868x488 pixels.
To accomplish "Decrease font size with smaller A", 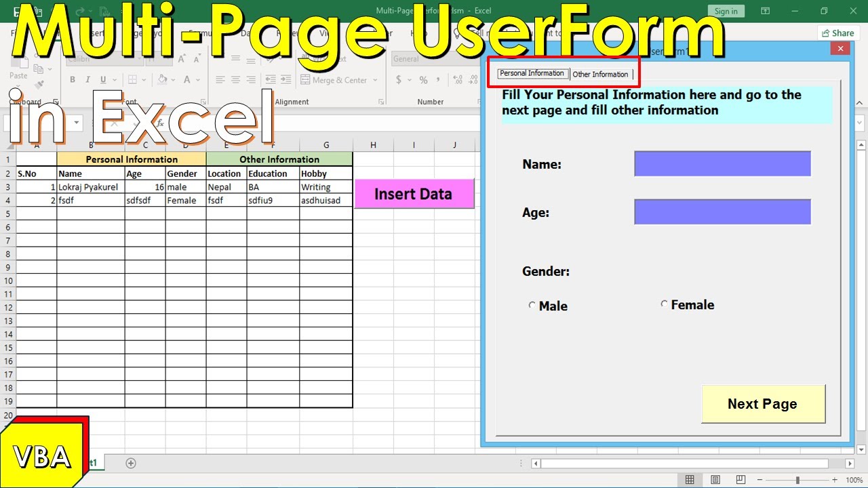I will click(197, 59).
